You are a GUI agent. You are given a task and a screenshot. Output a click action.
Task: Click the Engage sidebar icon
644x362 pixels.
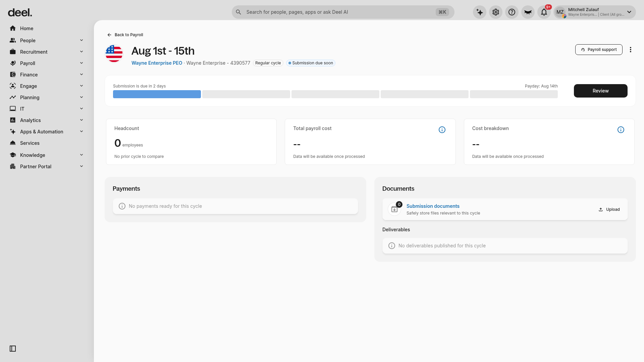(13, 86)
